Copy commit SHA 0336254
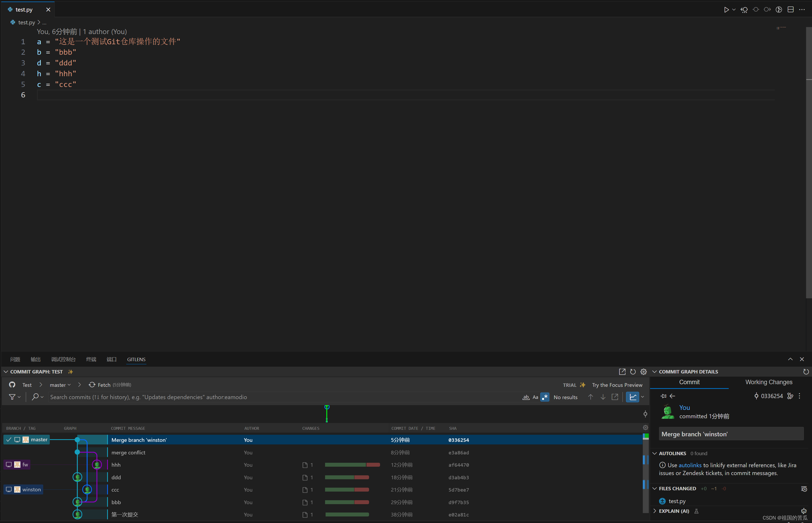Image resolution: width=812 pixels, height=523 pixels. (x=769, y=396)
